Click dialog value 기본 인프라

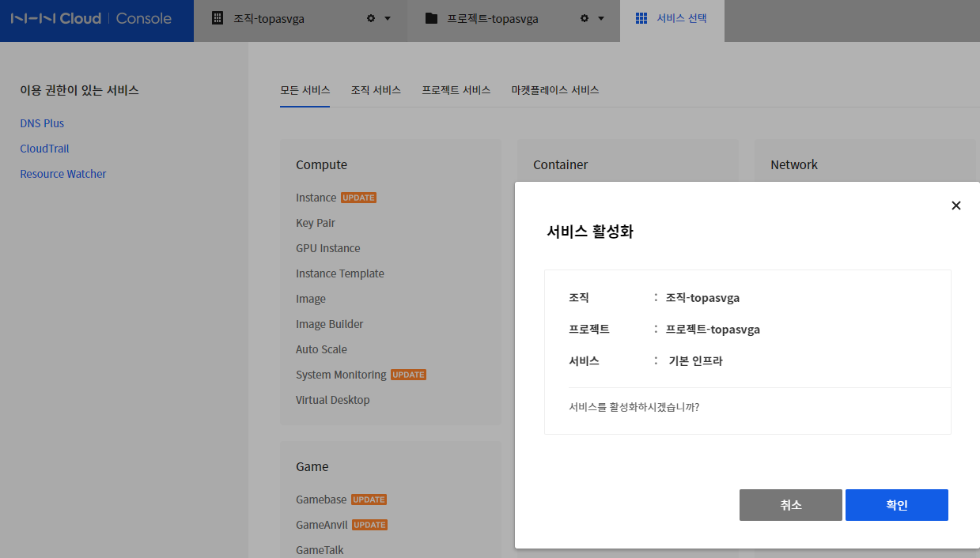click(x=696, y=361)
